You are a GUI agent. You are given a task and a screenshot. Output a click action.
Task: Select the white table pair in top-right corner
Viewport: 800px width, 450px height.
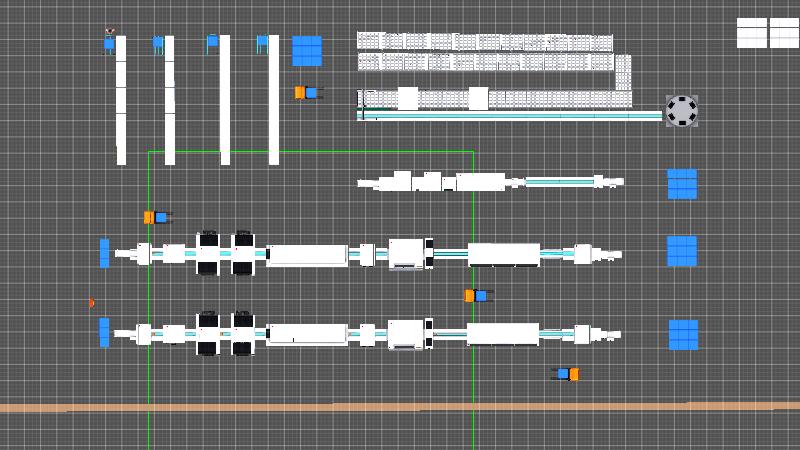coord(768,33)
